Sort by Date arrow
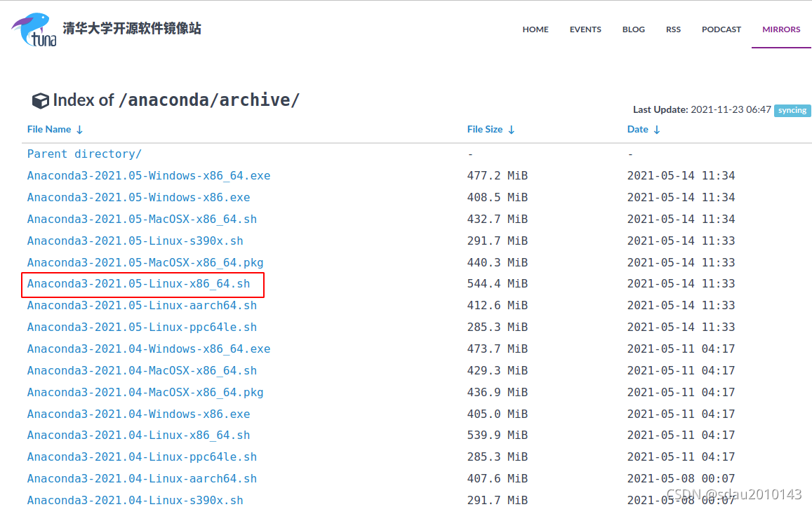Image resolution: width=812 pixels, height=507 pixels. [657, 130]
